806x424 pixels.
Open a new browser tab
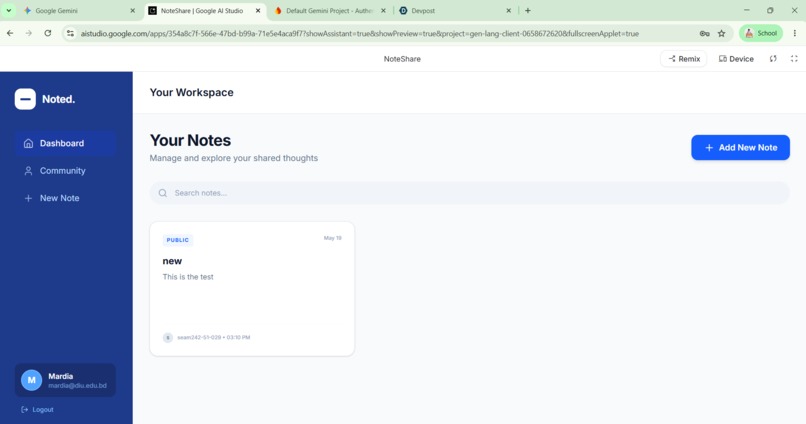click(x=527, y=11)
